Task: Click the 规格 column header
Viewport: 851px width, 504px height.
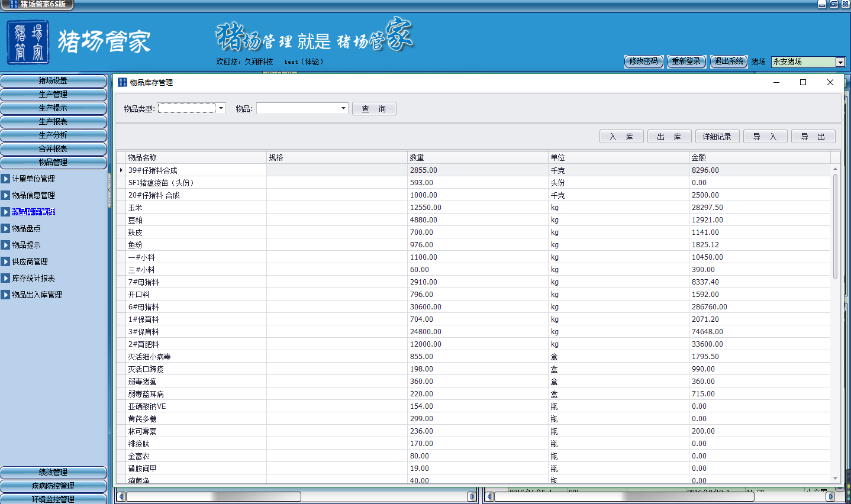Action: 337,157
